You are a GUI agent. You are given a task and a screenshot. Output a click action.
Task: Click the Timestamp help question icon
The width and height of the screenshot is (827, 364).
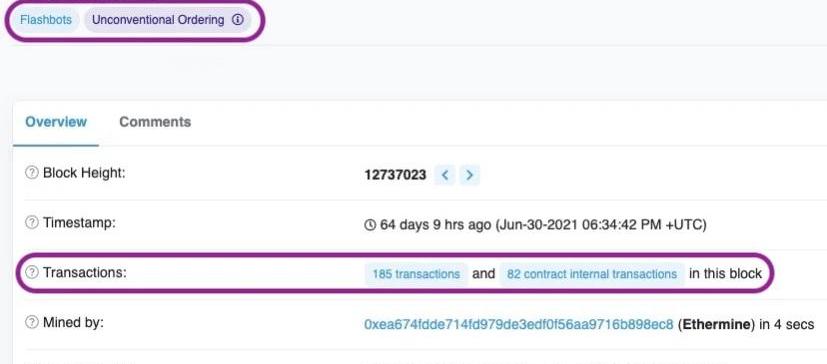[x=32, y=222]
